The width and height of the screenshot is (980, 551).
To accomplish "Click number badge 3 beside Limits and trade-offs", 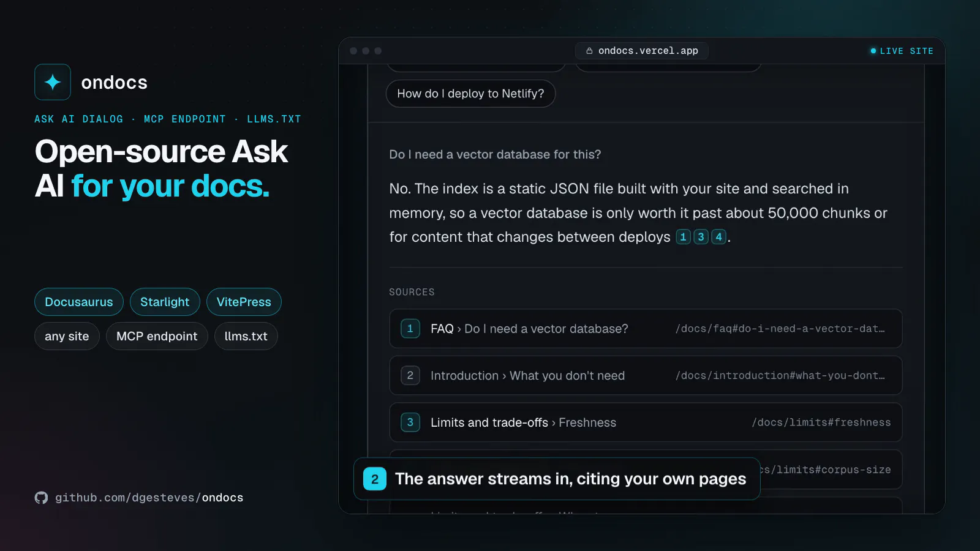I will point(410,422).
